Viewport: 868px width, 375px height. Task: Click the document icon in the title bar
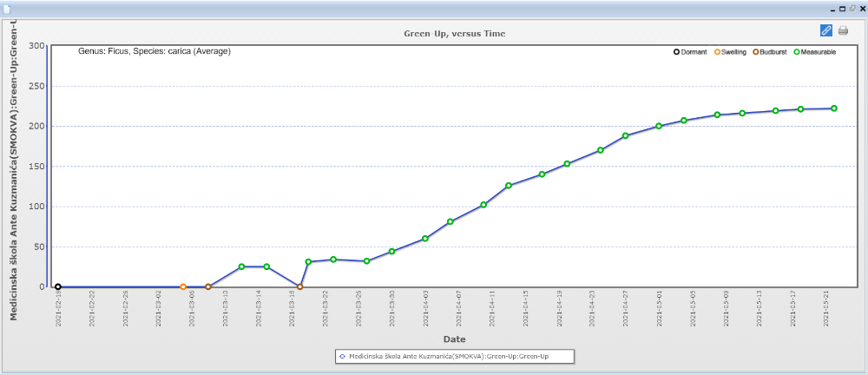(x=7, y=8)
